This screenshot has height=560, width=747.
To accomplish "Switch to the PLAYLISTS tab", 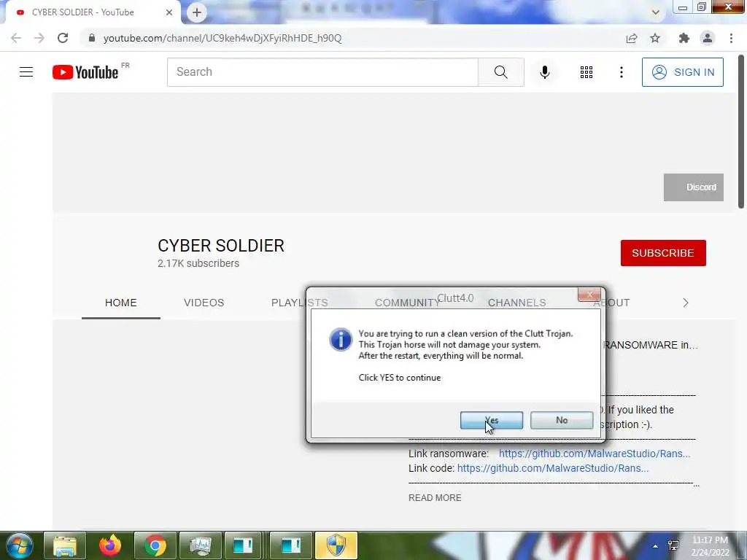I will click(x=300, y=303).
